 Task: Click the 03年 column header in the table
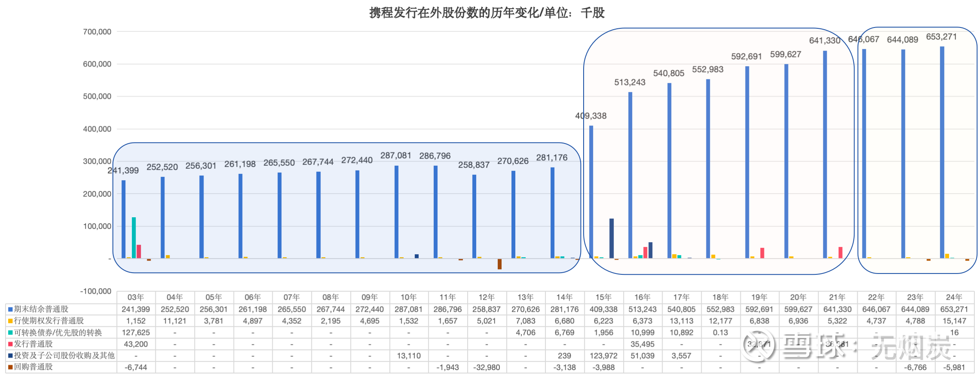tap(136, 297)
